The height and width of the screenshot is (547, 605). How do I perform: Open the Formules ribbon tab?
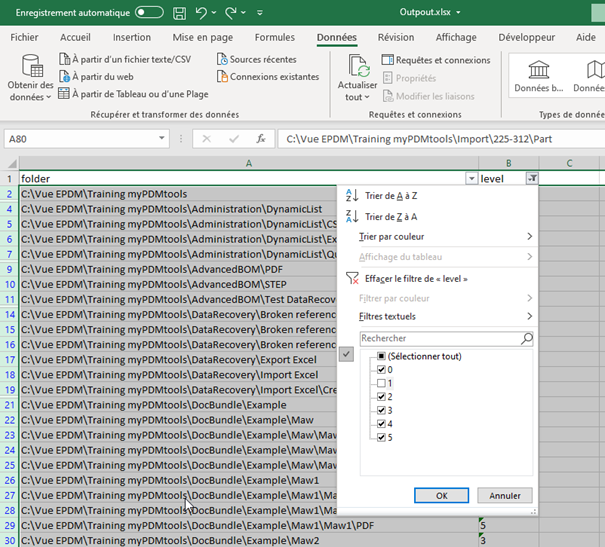pyautogui.click(x=274, y=38)
